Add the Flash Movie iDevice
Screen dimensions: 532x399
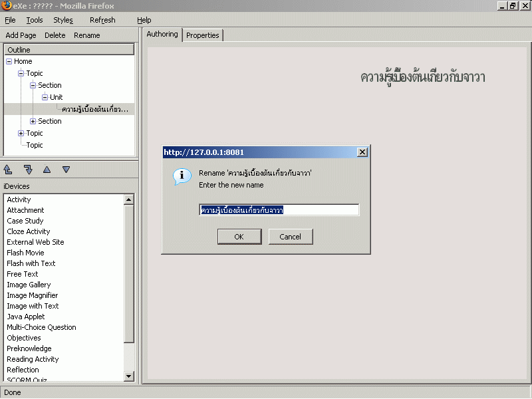25,253
